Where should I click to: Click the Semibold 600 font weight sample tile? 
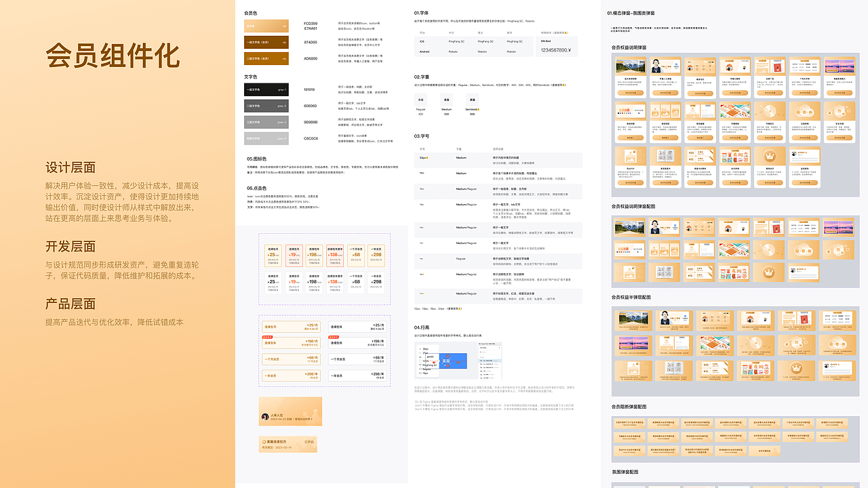click(472, 100)
